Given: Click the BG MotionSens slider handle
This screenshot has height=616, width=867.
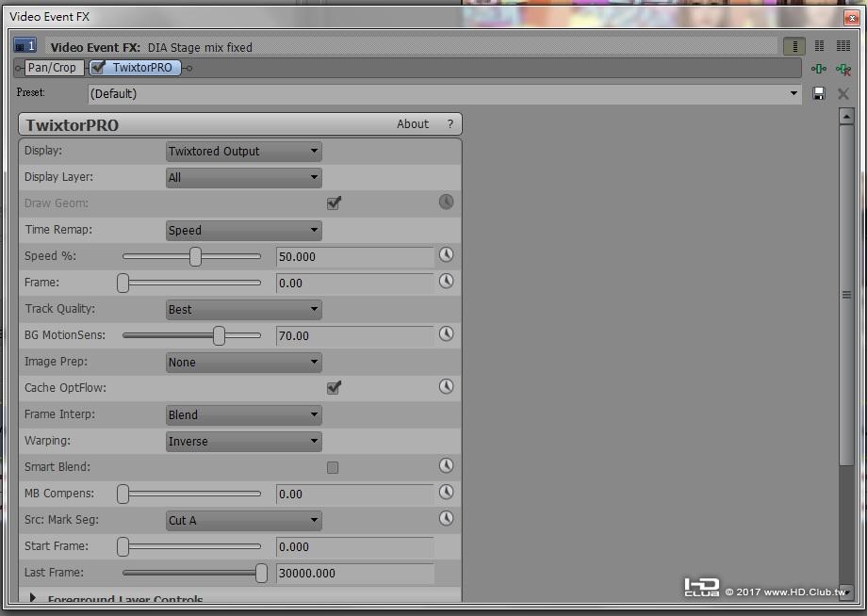Looking at the screenshot, I should [x=219, y=335].
